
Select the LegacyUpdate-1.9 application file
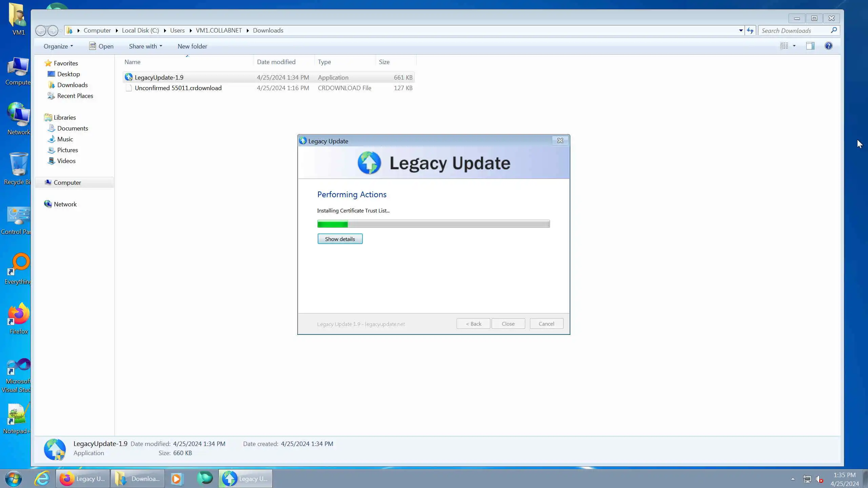coord(159,77)
